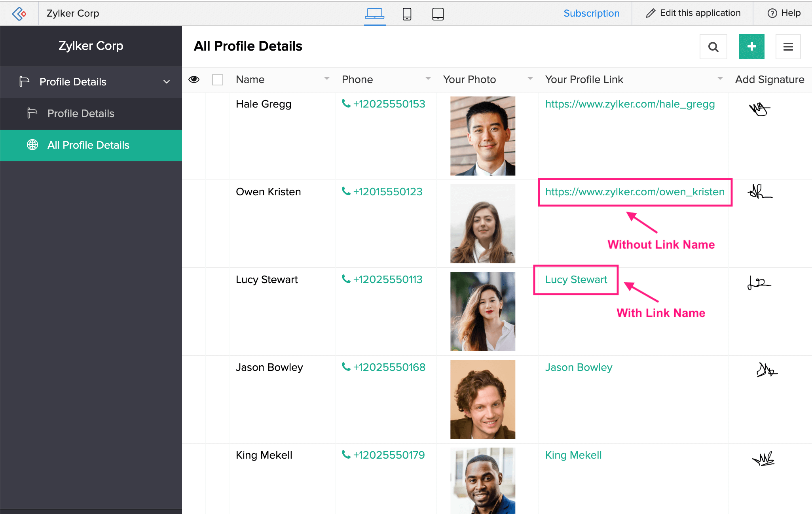Screen dimensions: 812x514
Task: Open Owen Kristen's profile URL link
Action: tap(635, 192)
